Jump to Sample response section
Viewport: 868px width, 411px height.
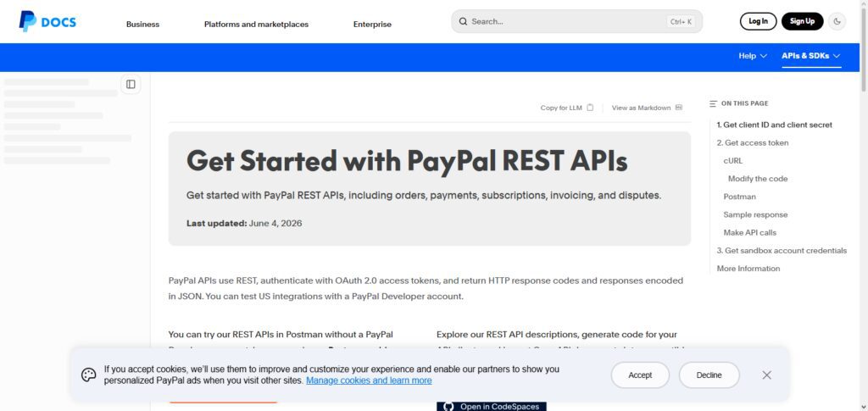[x=755, y=214]
